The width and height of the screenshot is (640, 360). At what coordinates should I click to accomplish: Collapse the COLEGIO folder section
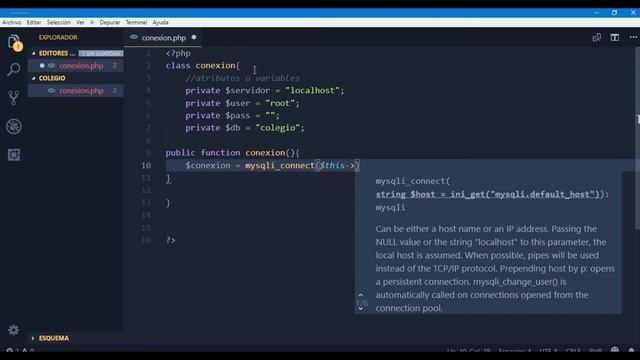point(33,78)
